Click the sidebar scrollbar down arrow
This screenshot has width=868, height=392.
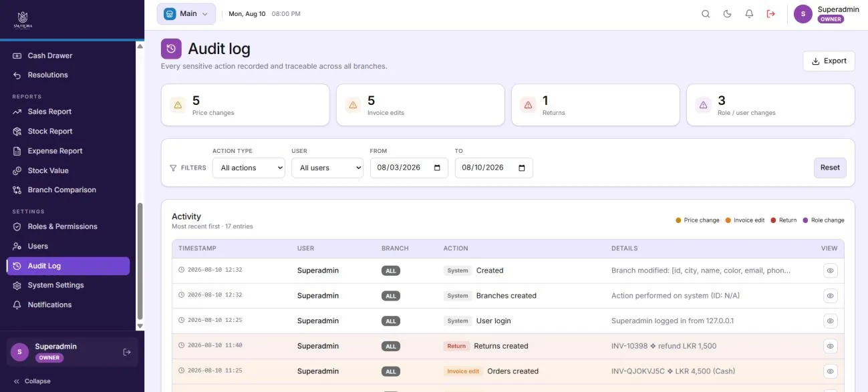pos(140,326)
